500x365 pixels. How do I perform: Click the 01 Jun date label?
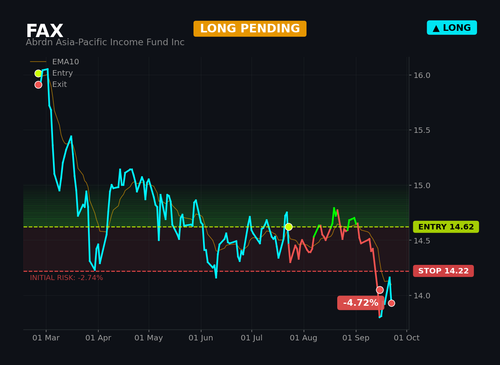201,338
